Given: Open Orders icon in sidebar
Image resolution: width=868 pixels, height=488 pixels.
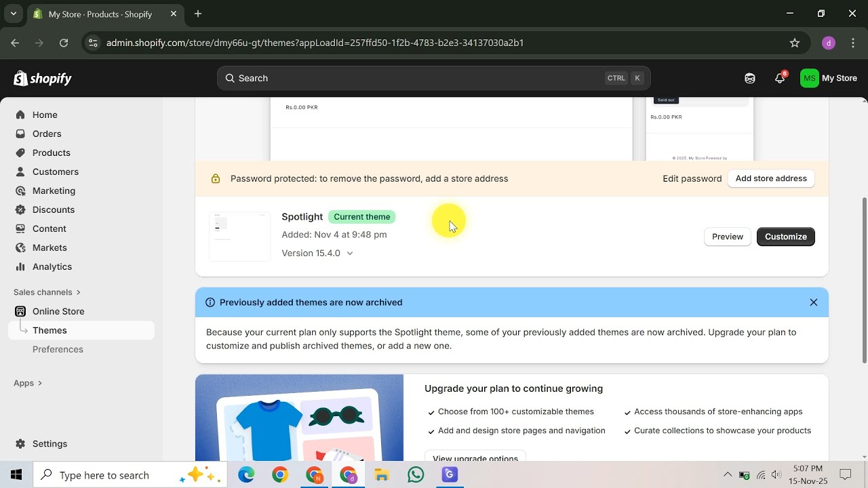Looking at the screenshot, I should (20, 134).
